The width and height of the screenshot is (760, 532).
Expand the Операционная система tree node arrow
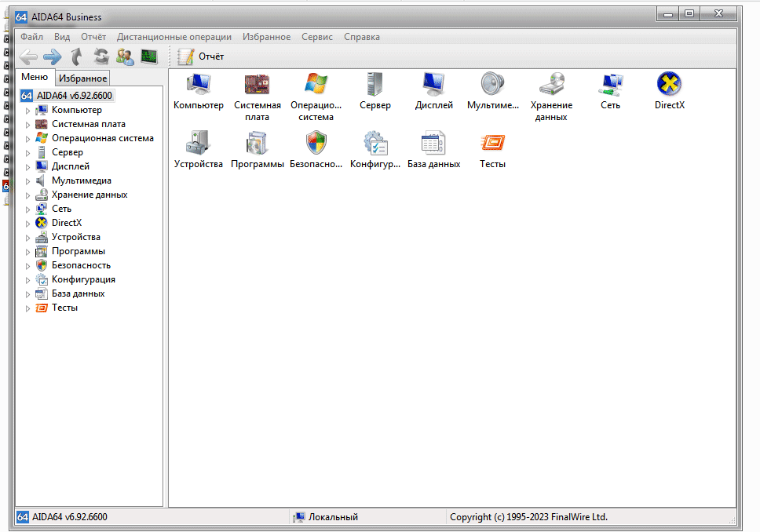(x=27, y=139)
